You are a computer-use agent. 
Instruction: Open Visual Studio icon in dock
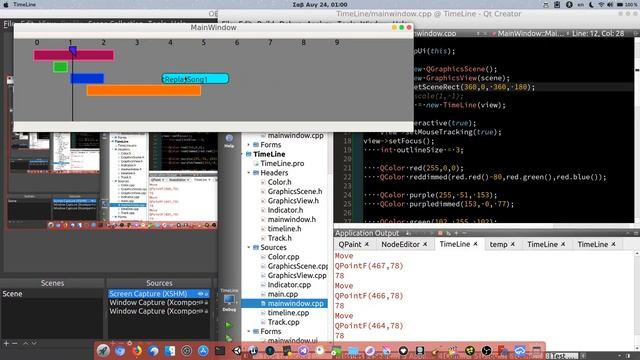coord(303,350)
